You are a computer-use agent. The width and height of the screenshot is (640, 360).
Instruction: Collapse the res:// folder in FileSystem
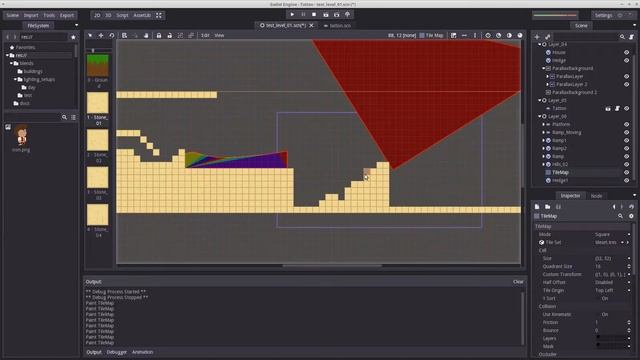tap(7, 55)
